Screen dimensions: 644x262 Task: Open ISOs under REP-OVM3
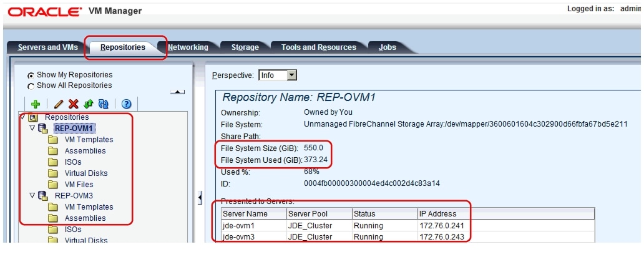[72, 230]
